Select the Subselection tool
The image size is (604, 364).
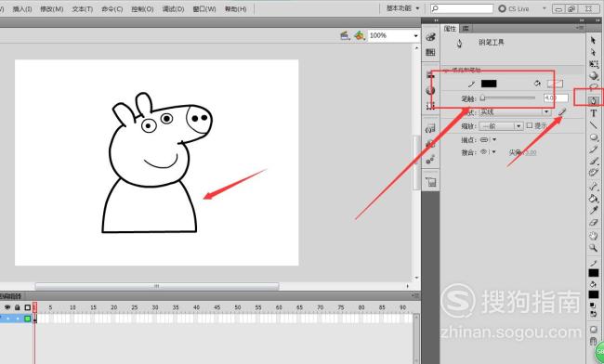[593, 52]
